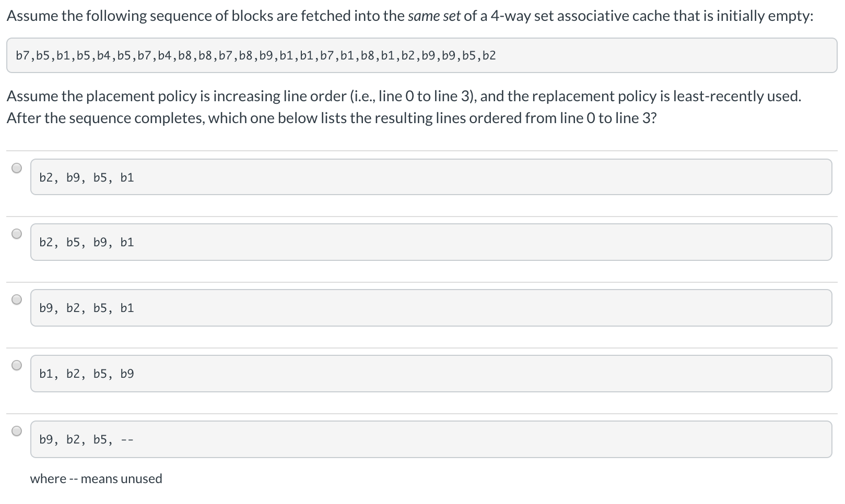Click the placement policy description text

(x=402, y=96)
